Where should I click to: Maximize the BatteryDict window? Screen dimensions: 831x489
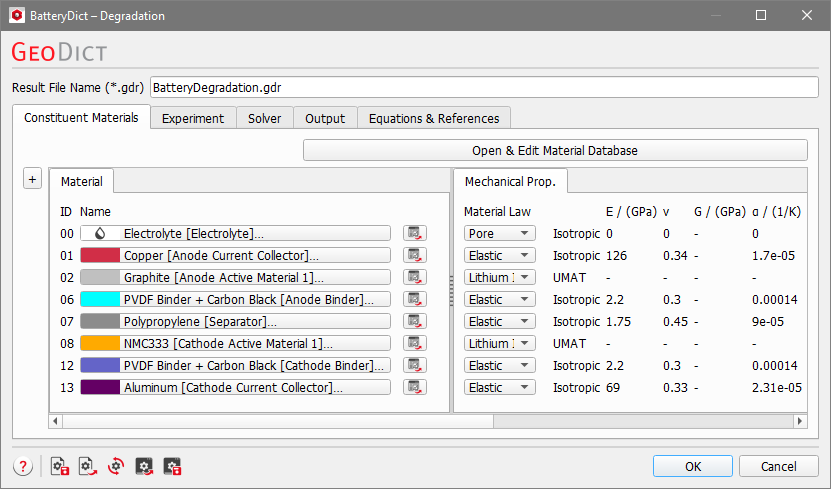click(x=761, y=15)
